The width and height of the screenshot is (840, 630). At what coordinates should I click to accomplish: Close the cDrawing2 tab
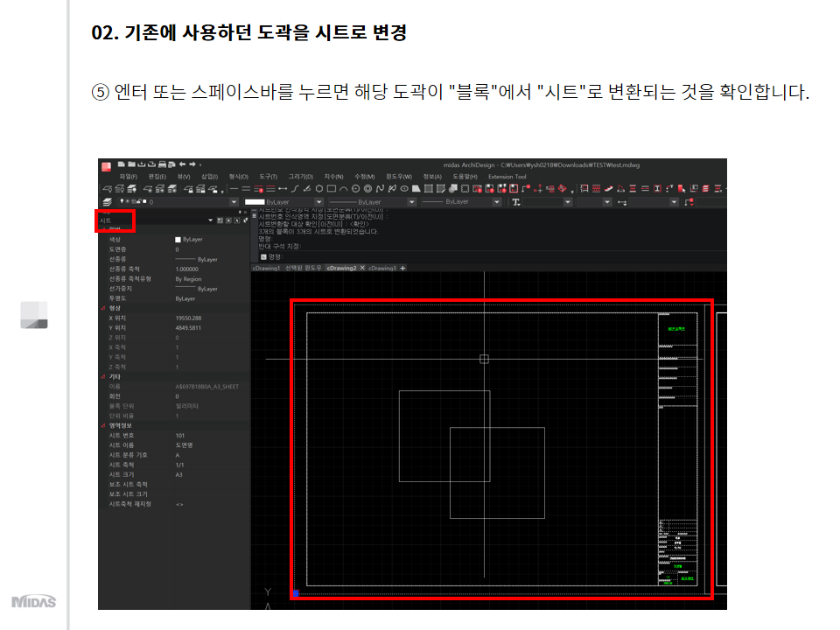coord(362,269)
